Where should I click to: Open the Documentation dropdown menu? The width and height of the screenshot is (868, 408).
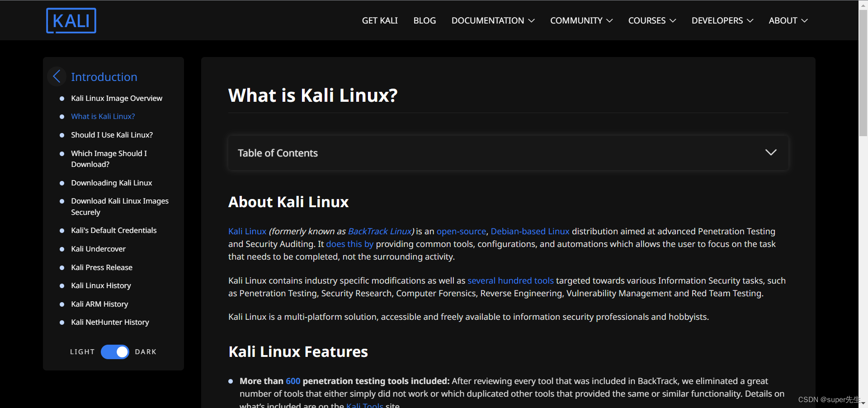493,20
